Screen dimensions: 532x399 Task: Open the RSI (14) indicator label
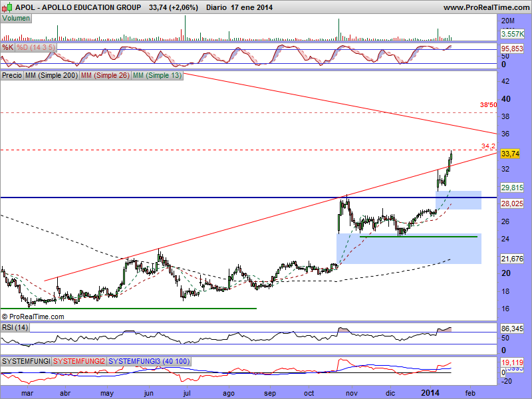coord(15,327)
